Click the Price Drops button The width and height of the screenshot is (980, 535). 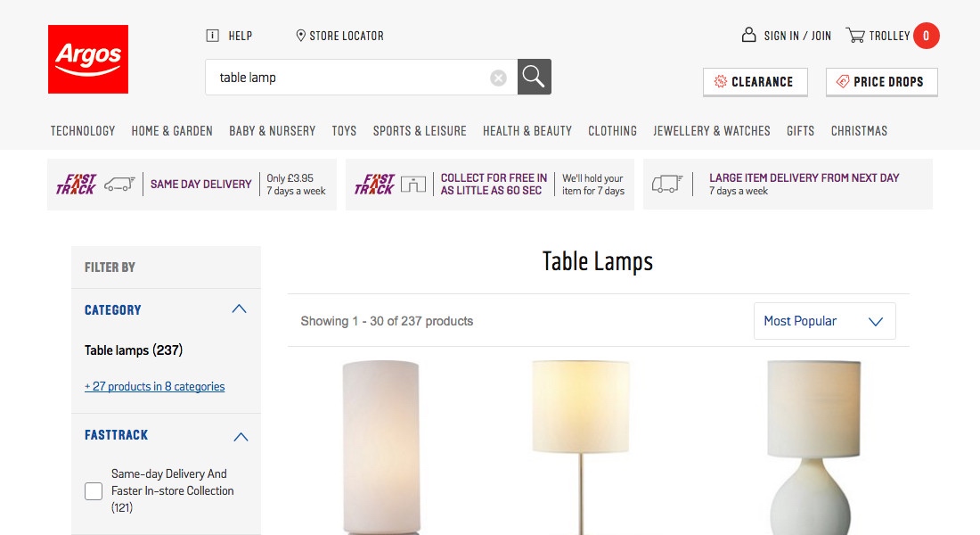tap(881, 82)
